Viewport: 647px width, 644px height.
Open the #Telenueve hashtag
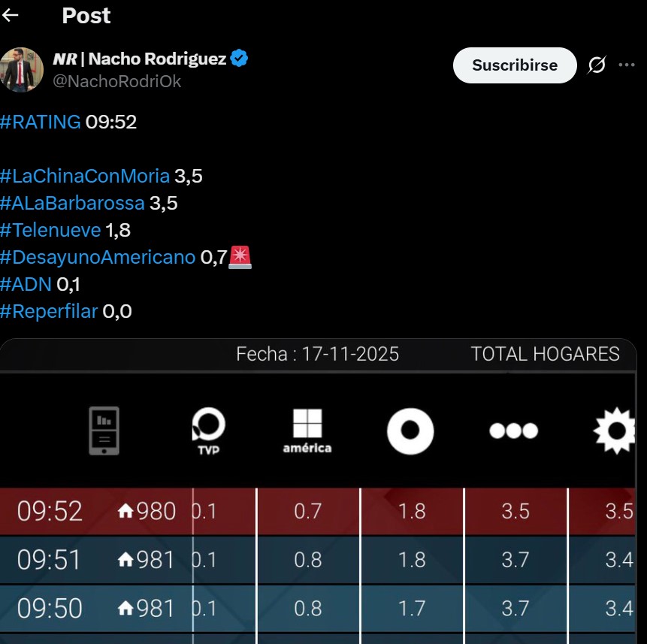(50, 230)
